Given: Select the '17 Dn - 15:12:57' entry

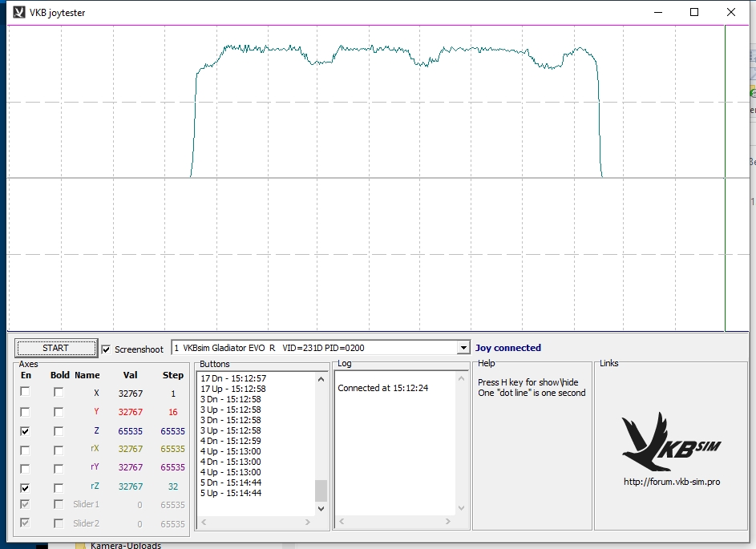Looking at the screenshot, I should (233, 378).
